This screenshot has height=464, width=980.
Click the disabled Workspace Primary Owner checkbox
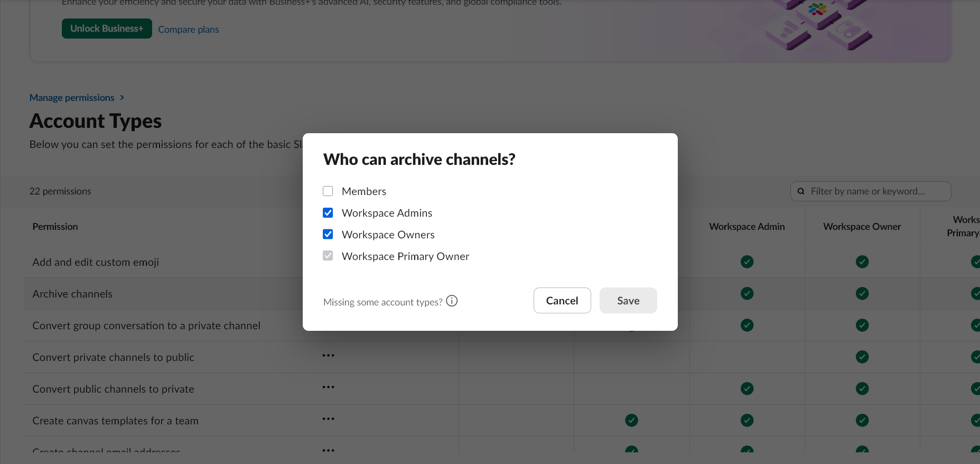(x=328, y=256)
